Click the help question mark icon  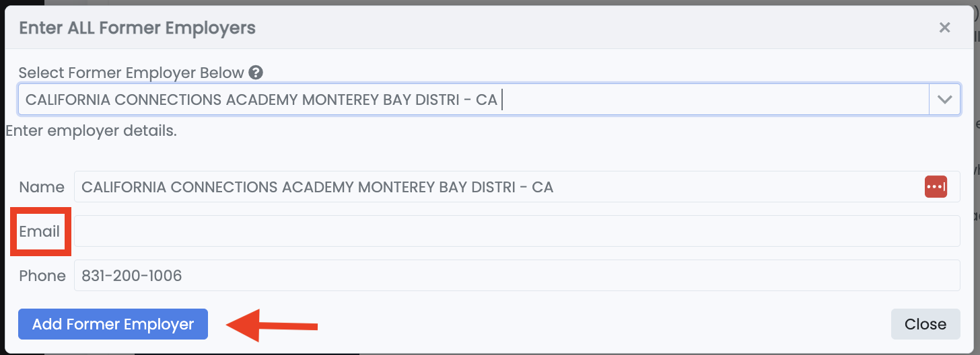255,73
